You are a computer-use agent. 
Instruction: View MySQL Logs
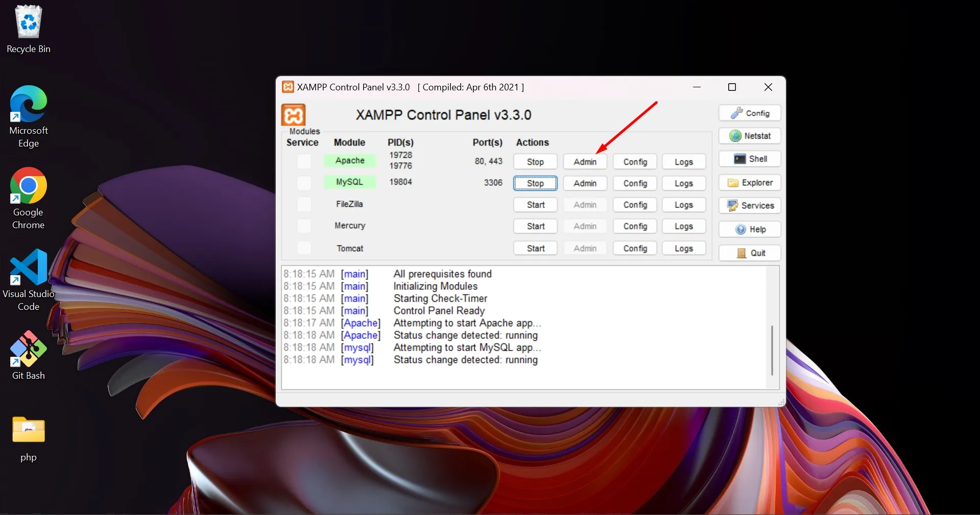(684, 183)
